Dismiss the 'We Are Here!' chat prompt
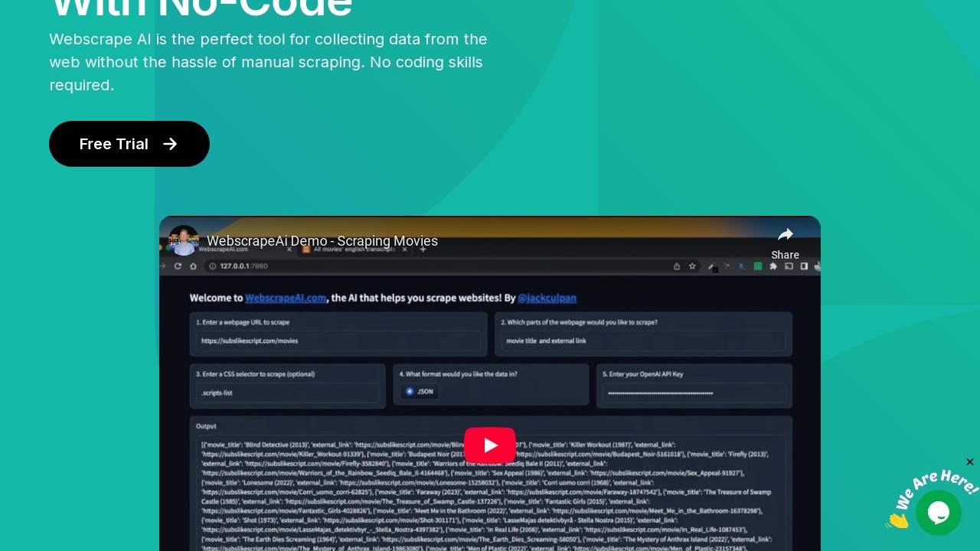 click(970, 461)
